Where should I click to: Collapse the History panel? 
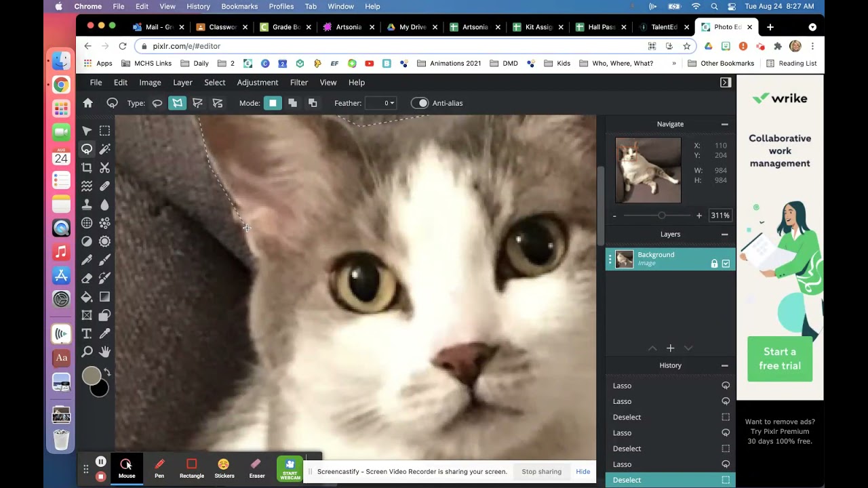click(x=724, y=365)
